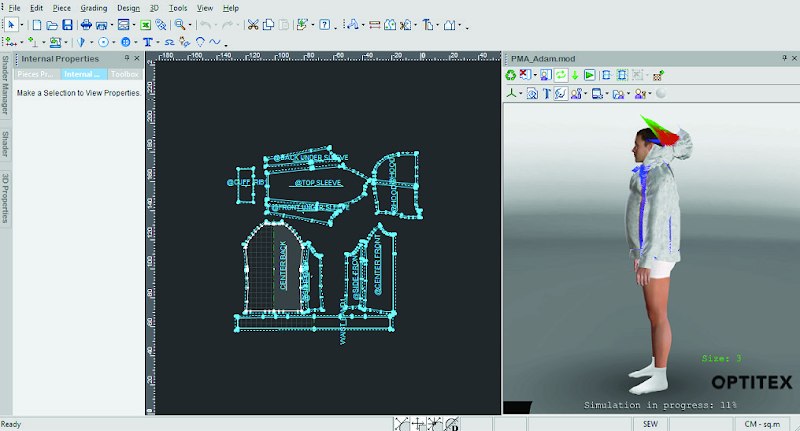Click the green recycle icon in 3D panel
Viewport: 800px width, 431px height.
(510, 75)
